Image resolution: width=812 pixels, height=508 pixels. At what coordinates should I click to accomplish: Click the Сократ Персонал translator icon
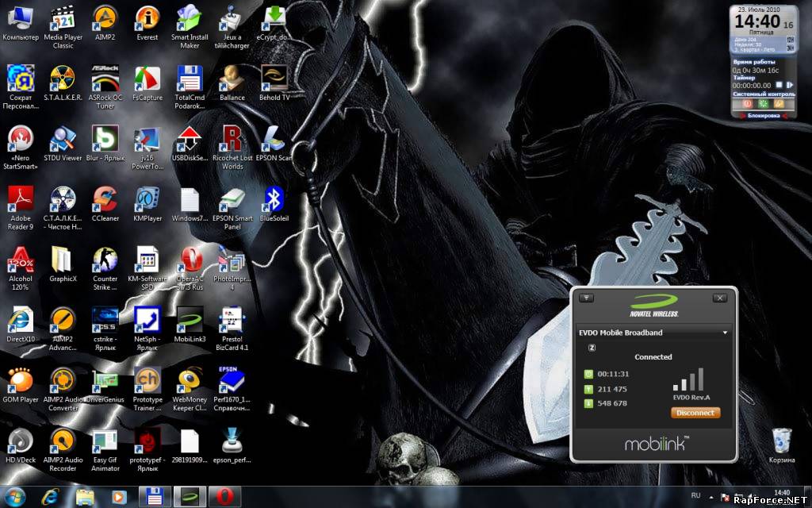20,87
